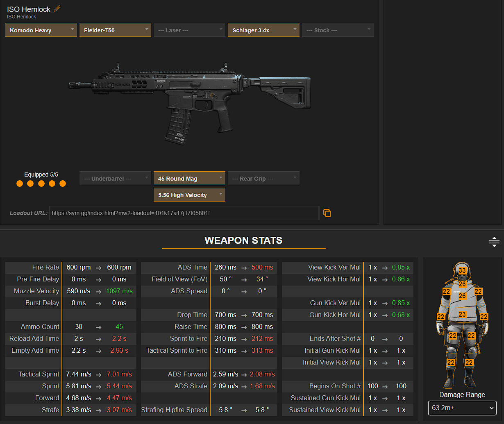
Task: Open the empty Rear Grip dropdown
Action: [263, 179]
